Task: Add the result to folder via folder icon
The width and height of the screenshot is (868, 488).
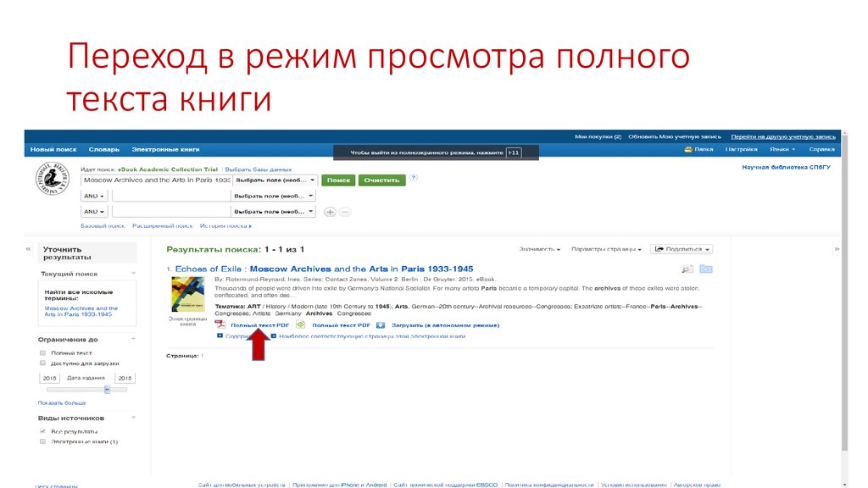Action: (706, 269)
